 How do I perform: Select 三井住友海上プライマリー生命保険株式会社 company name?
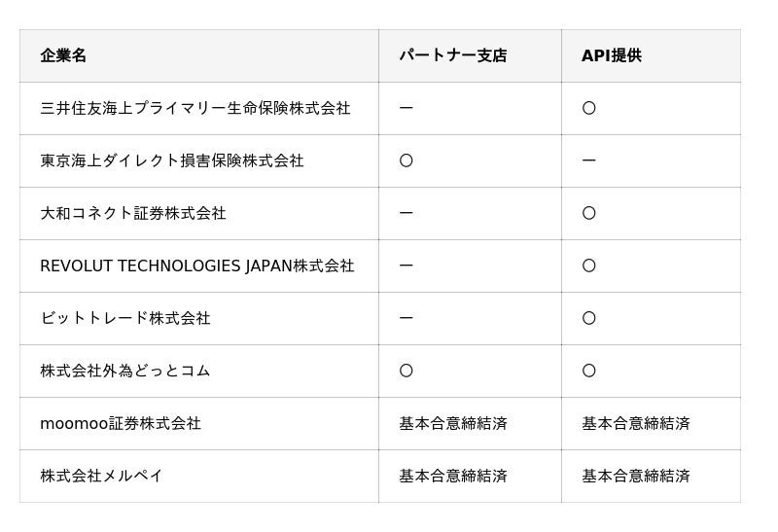(194, 108)
